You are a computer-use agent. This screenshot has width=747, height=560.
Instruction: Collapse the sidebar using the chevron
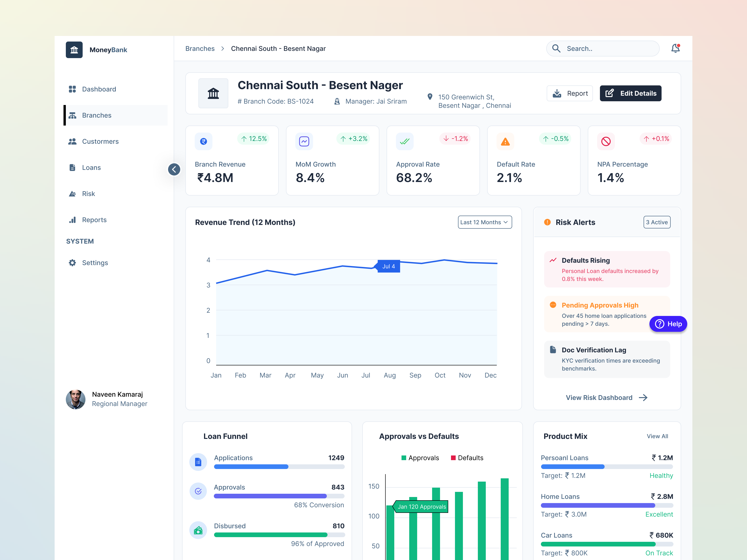pyautogui.click(x=174, y=169)
